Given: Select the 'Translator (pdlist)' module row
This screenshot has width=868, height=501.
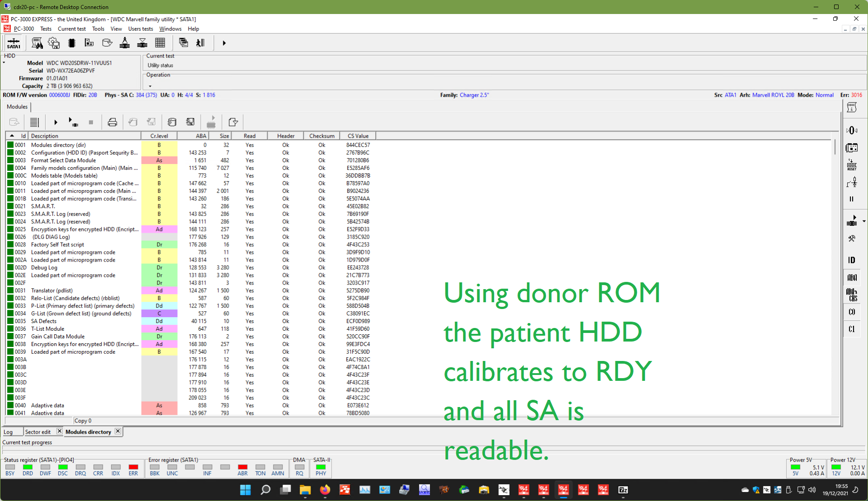Looking at the screenshot, I should click(x=190, y=290).
